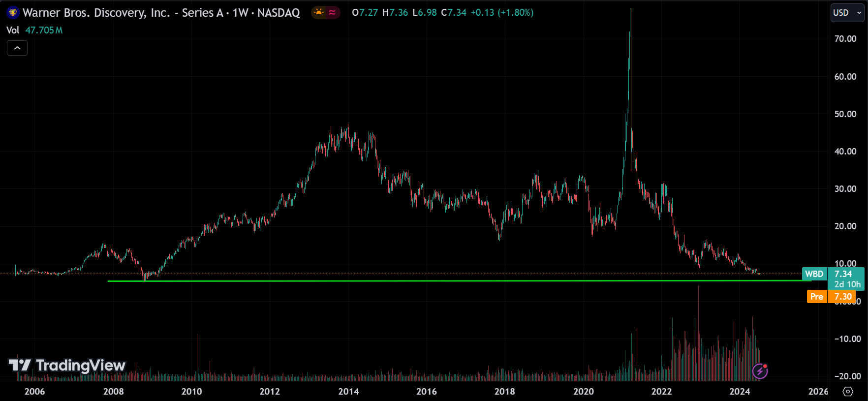Image resolution: width=868 pixels, height=401 pixels.
Task: Click the 20.00 price axis label
Action: click(845, 226)
